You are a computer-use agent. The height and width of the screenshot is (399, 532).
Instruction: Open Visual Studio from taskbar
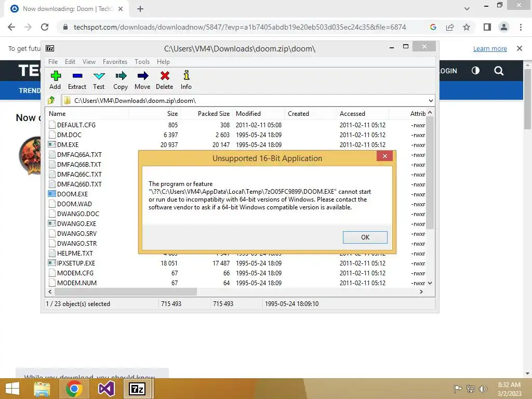(106, 389)
